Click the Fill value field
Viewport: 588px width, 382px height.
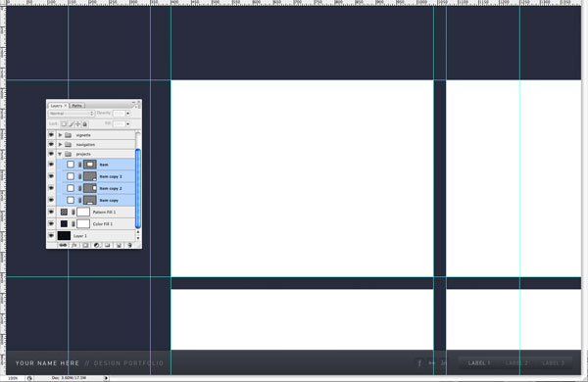[119, 123]
